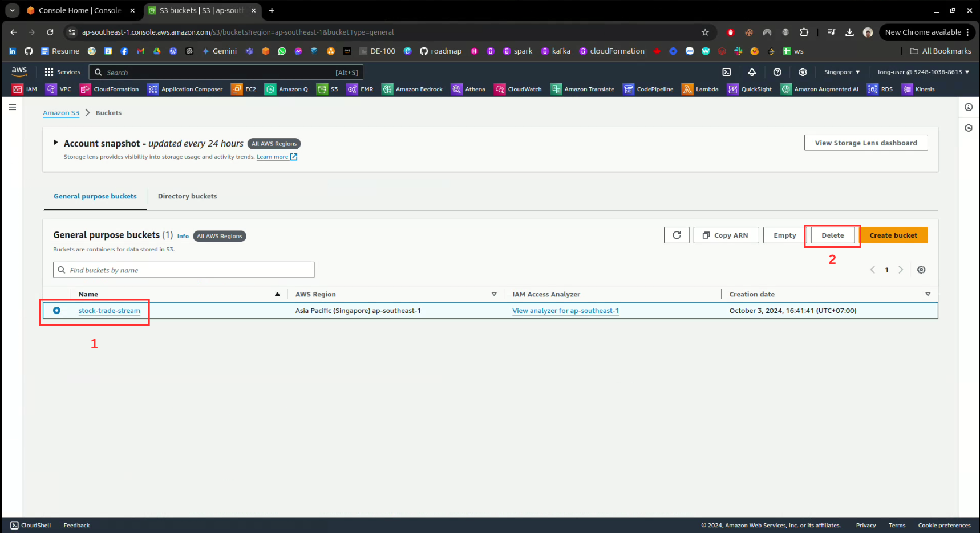
Task: Click the Lambda shortcut in favorites bar
Action: coord(700,89)
